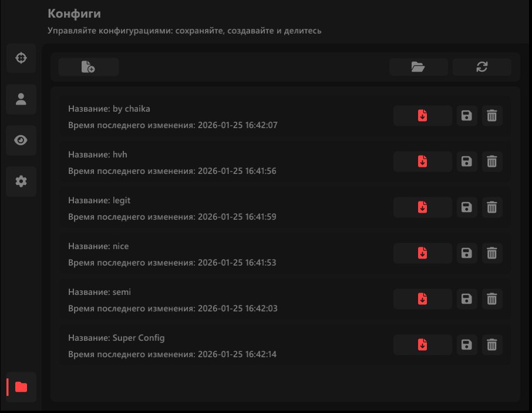Load the 'legit' config

click(x=422, y=207)
